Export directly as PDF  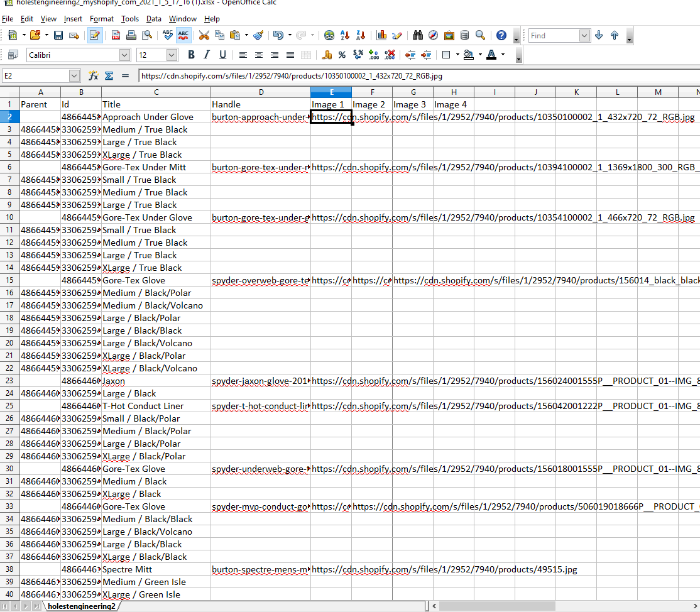[116, 36]
